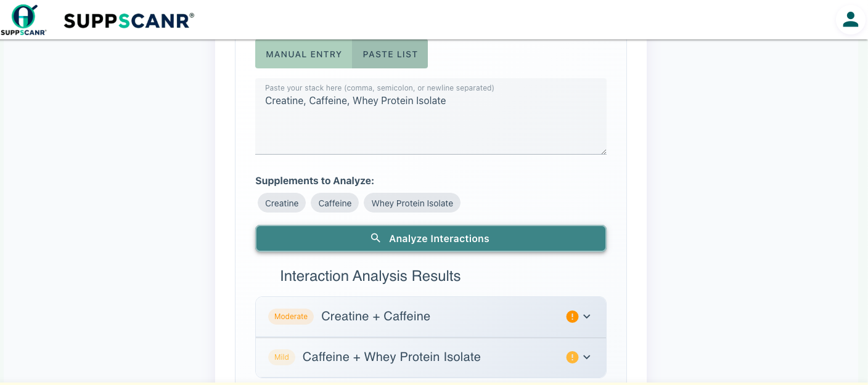
Task: Click inside the paste stack text area
Action: pos(431,116)
